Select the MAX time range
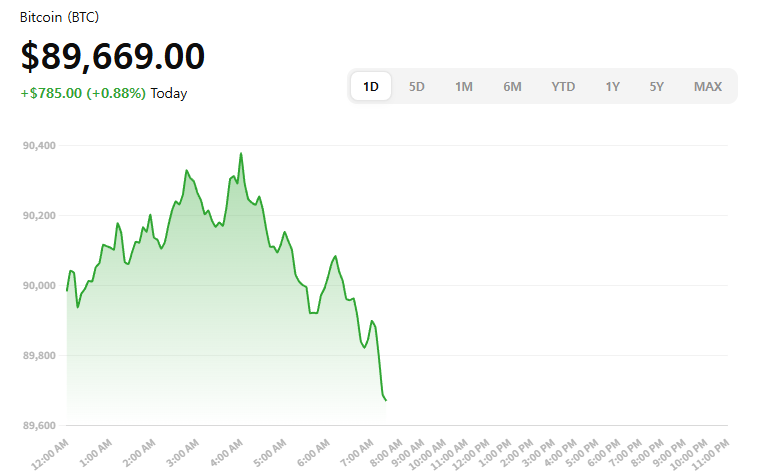The image size is (759, 473). (708, 86)
